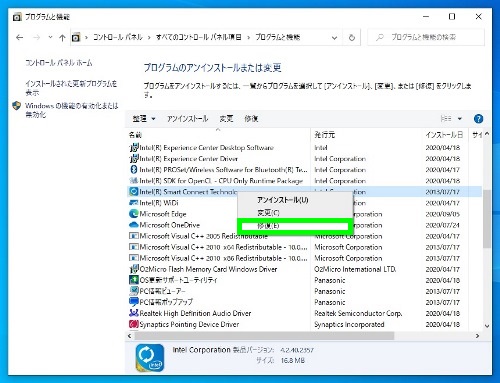This screenshot has width=500, height=383.
Task: Click アンインストール in the toolbar
Action: pyautogui.click(x=187, y=119)
